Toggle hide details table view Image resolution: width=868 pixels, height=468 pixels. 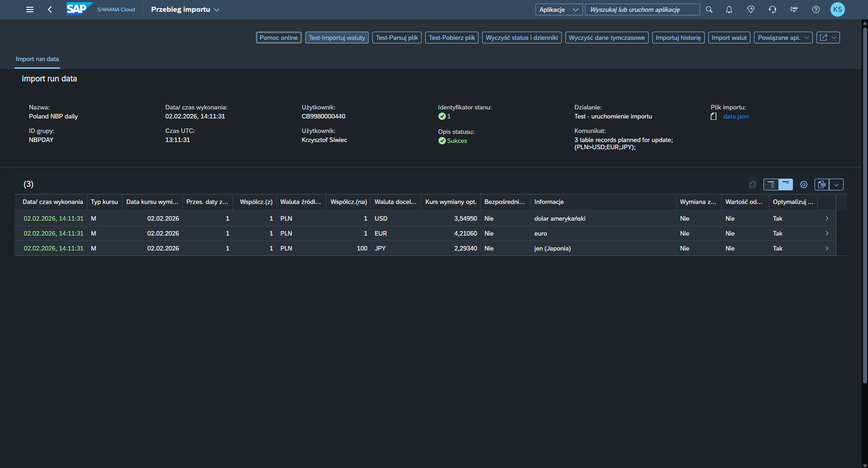point(786,184)
